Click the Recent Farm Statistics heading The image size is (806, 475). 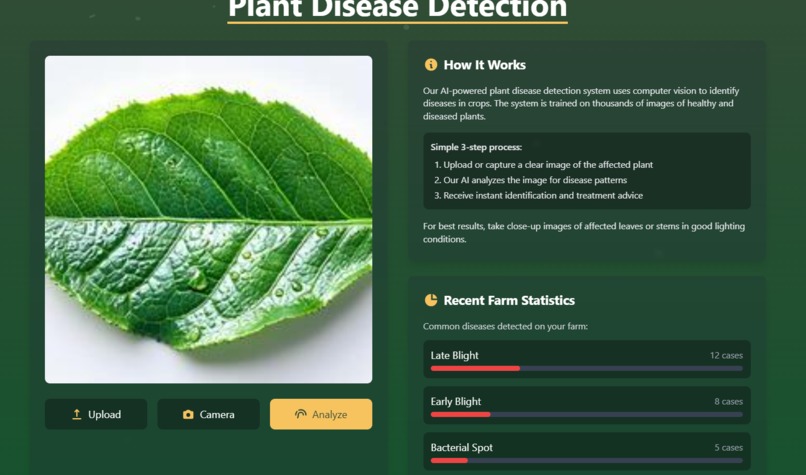509,300
